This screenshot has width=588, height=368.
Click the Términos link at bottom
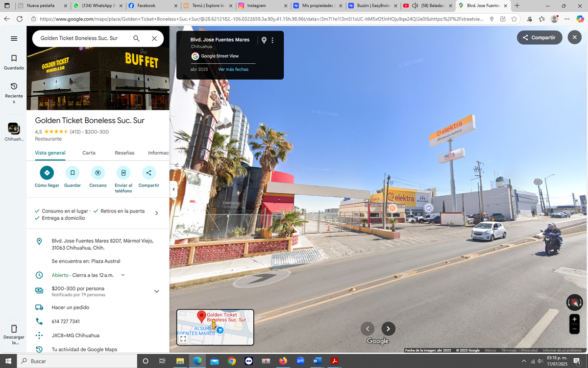point(508,350)
